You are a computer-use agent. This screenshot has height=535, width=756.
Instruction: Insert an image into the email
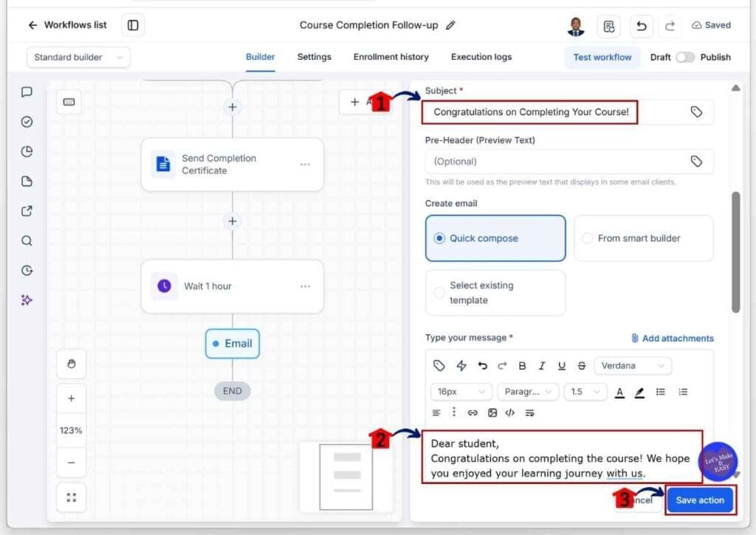(492, 413)
